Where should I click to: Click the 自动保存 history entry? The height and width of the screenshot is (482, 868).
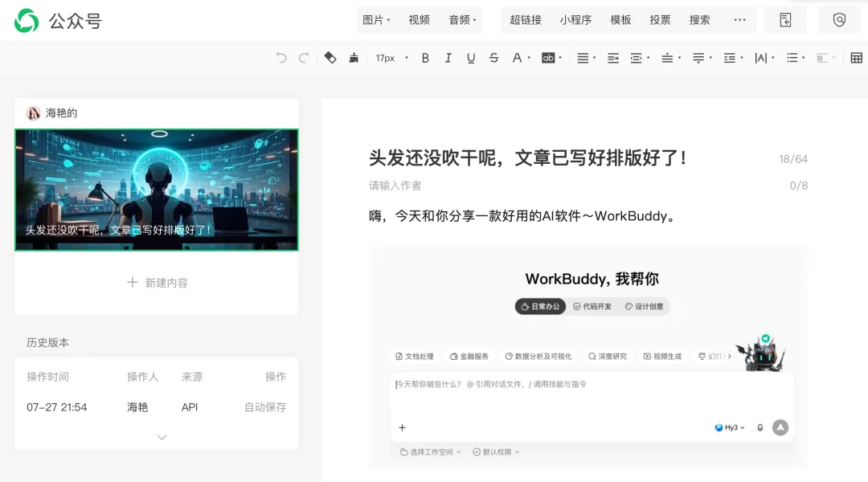coord(265,407)
